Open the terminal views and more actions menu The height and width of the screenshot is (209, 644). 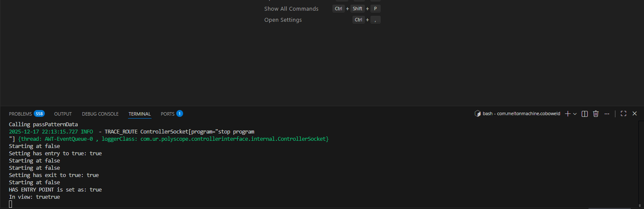coord(607,113)
